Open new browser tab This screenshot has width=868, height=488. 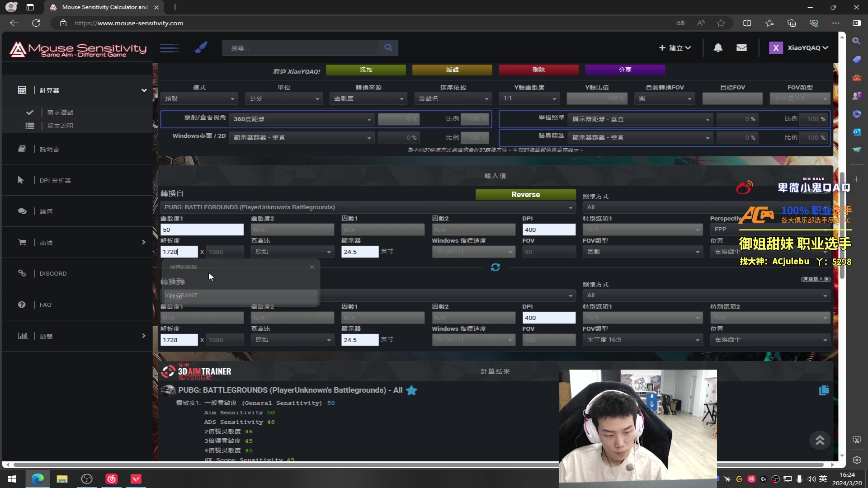click(175, 7)
